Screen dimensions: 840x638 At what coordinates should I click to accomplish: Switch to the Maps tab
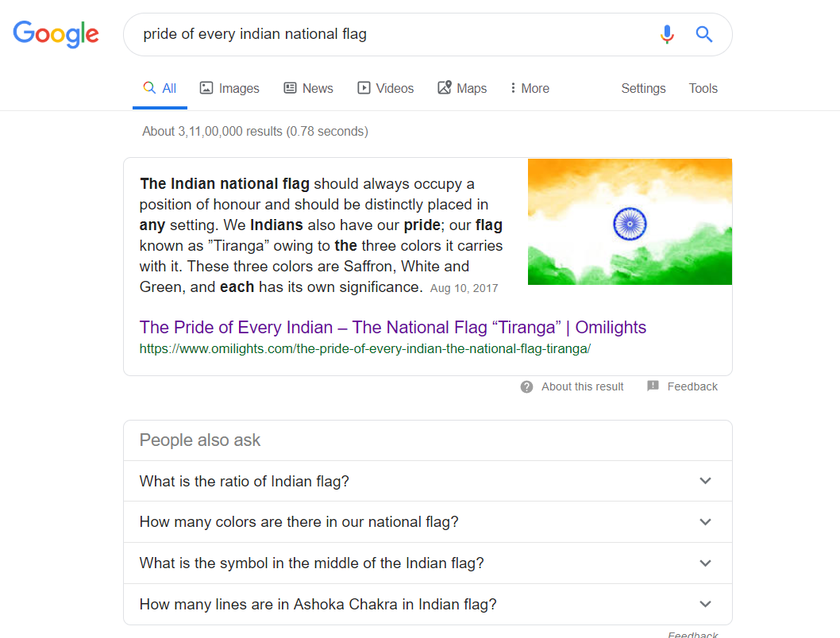coord(462,88)
